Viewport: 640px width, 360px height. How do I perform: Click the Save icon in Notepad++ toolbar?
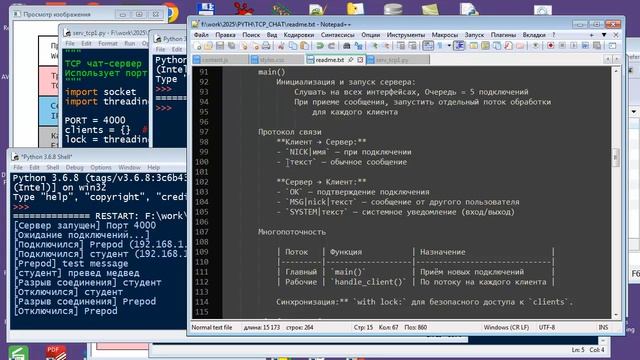[220, 46]
